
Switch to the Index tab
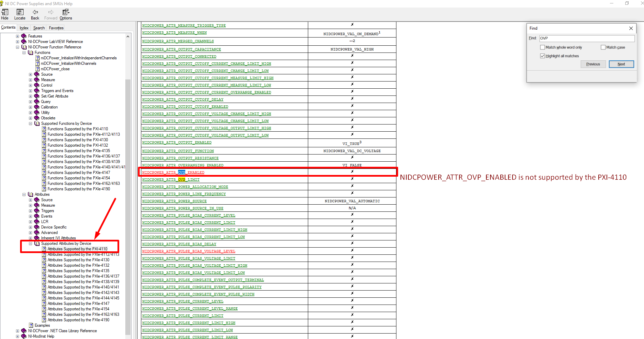[24, 28]
